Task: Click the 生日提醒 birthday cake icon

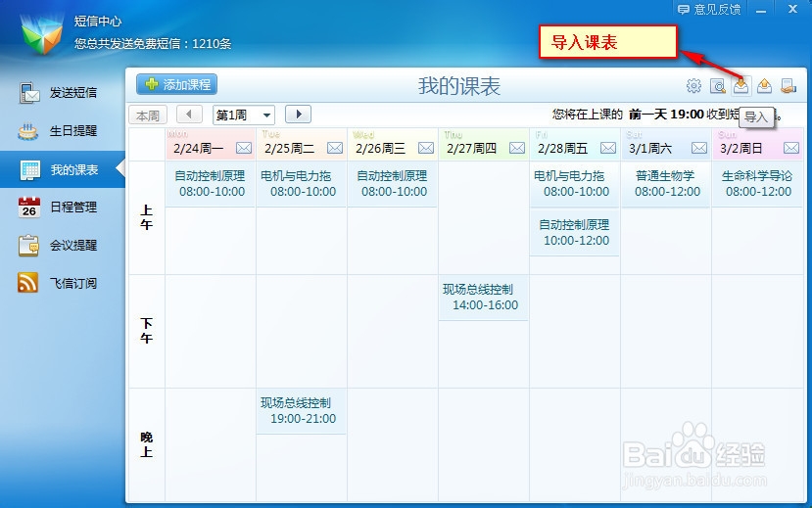Action: point(28,131)
